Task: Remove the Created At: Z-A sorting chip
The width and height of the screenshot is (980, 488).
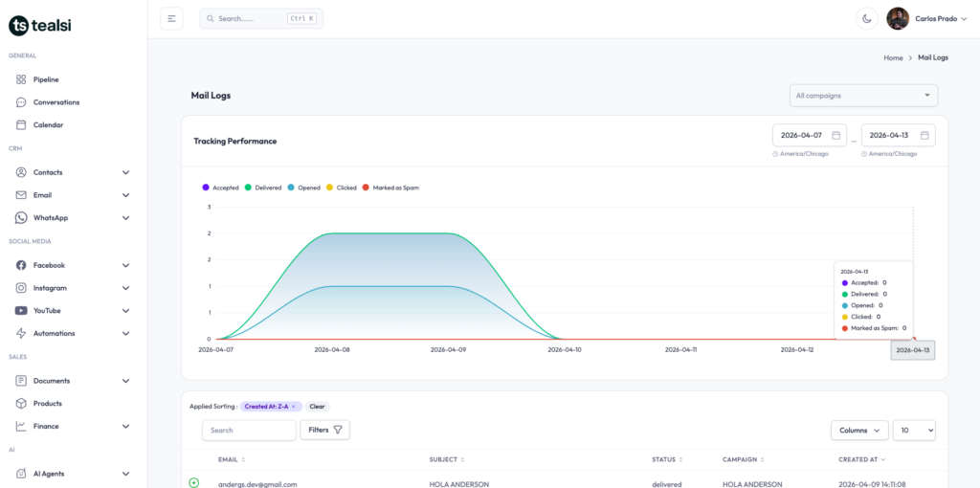Action: (x=293, y=407)
